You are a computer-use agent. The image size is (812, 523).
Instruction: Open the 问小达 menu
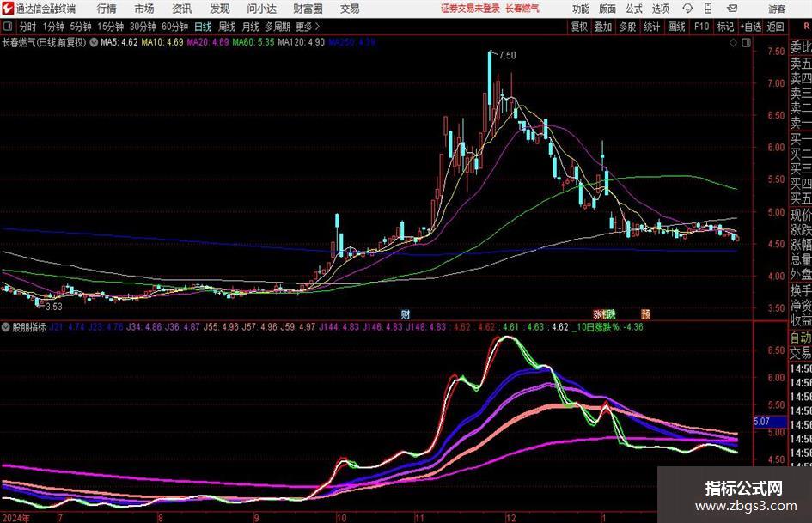point(261,9)
